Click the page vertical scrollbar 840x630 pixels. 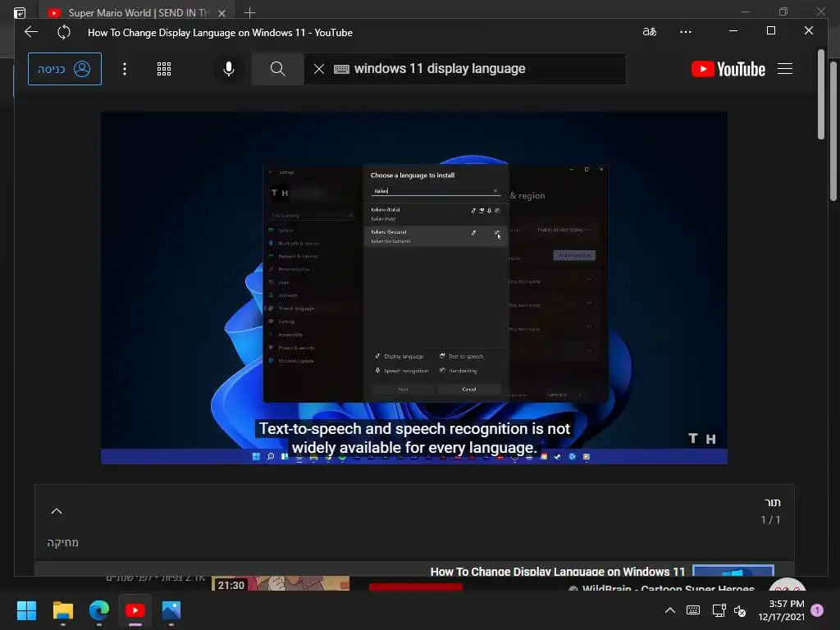(x=820, y=95)
